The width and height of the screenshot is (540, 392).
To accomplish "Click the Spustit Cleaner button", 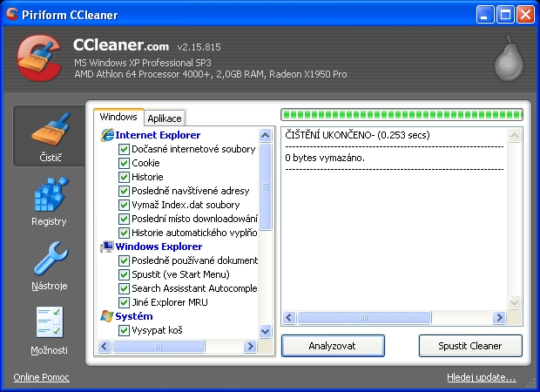I will click(x=470, y=346).
